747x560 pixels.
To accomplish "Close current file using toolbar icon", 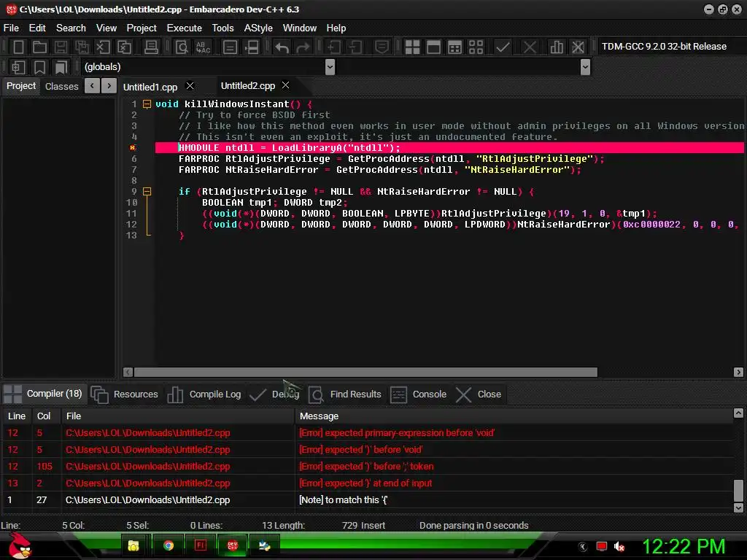I will point(103,47).
